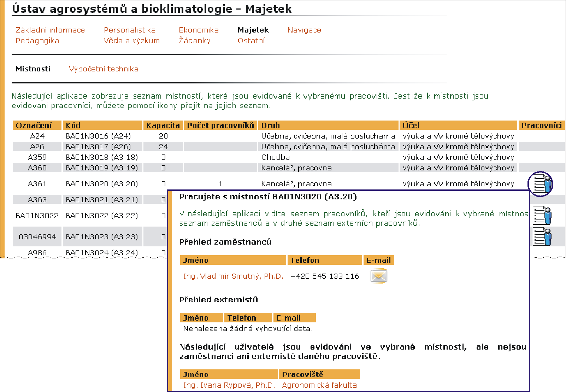566x392 pixels.
Task: Switch to the Místnosti tab
Action: [x=33, y=69]
